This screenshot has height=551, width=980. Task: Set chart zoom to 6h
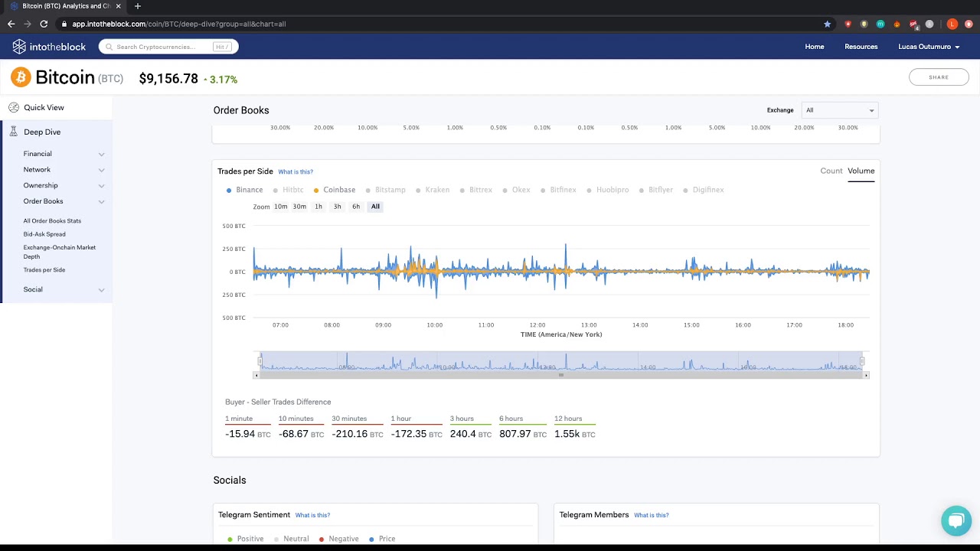(x=356, y=207)
